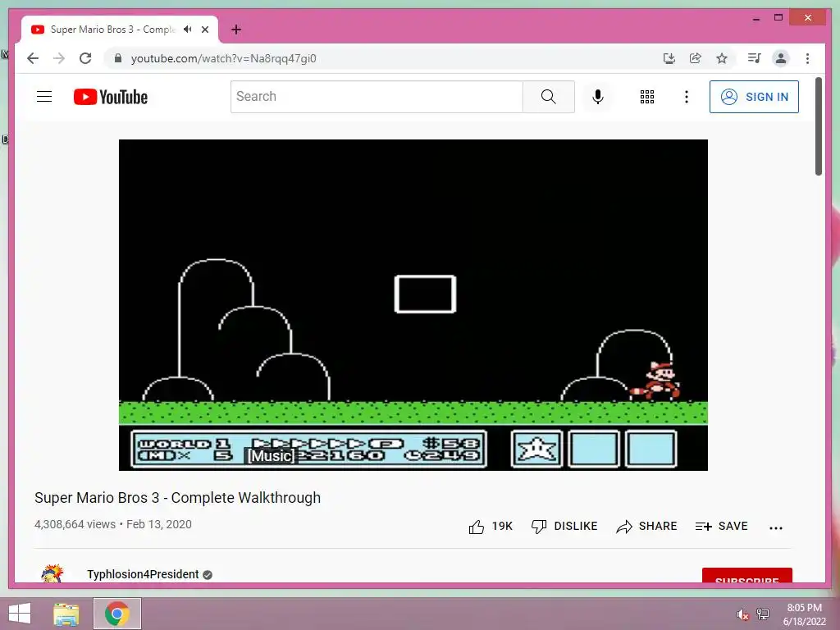Open media controls icon in Chrome toolbar

[x=755, y=58]
